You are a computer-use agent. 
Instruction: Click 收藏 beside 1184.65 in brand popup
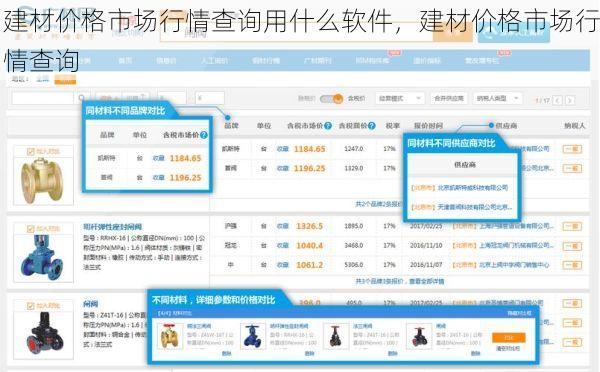point(158,158)
